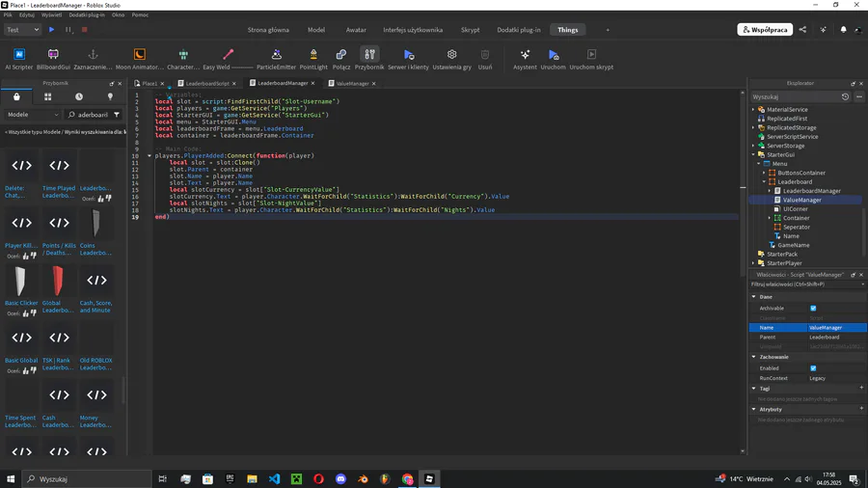Insert a PointLight
This screenshot has height=488, width=868.
point(313,58)
